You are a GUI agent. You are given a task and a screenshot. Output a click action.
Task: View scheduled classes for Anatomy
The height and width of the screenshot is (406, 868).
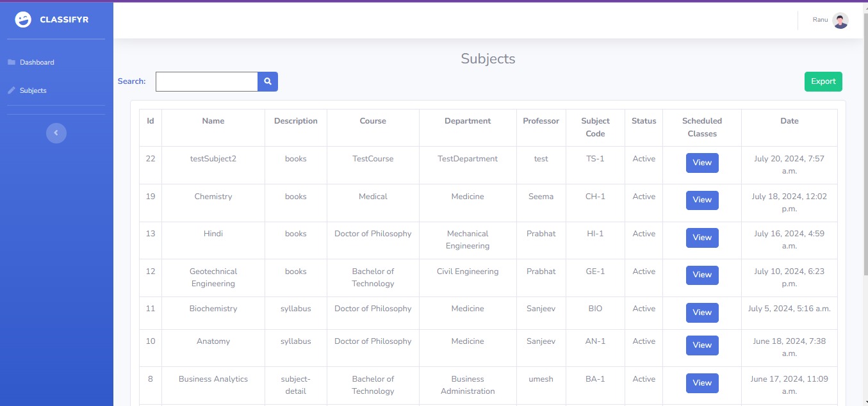[x=701, y=345]
